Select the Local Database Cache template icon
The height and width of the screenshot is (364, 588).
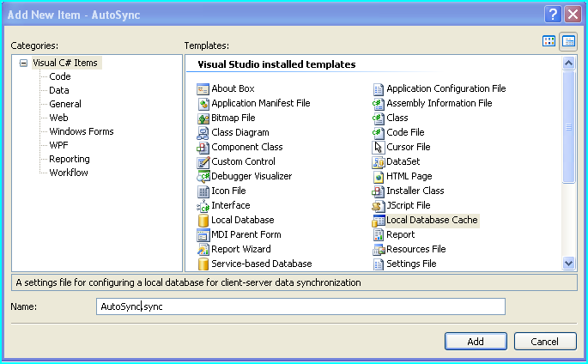378,221
